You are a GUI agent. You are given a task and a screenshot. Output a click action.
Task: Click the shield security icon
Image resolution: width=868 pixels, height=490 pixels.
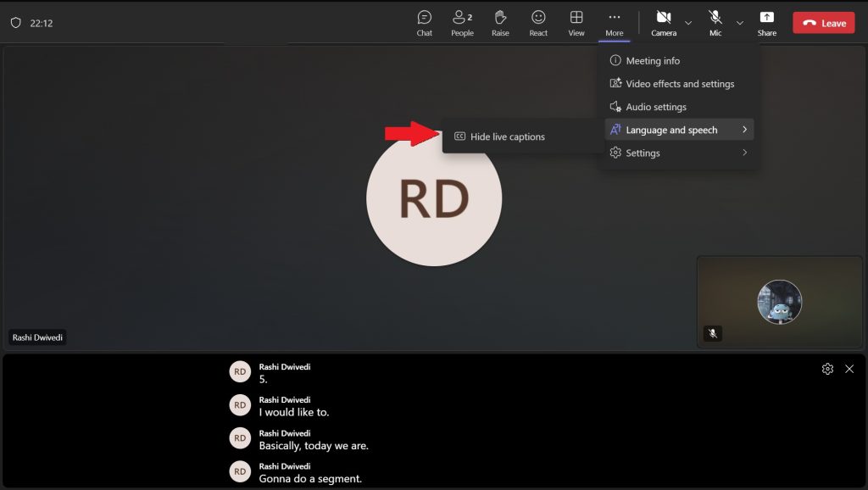[16, 23]
